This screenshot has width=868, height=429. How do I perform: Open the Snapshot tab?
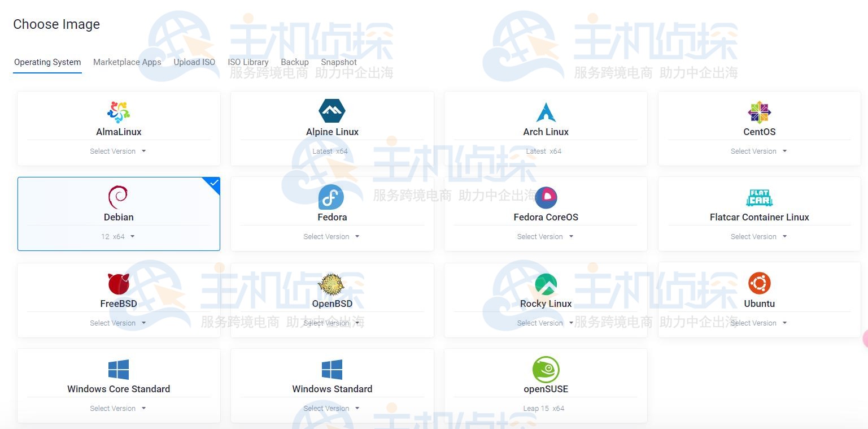[x=339, y=62]
